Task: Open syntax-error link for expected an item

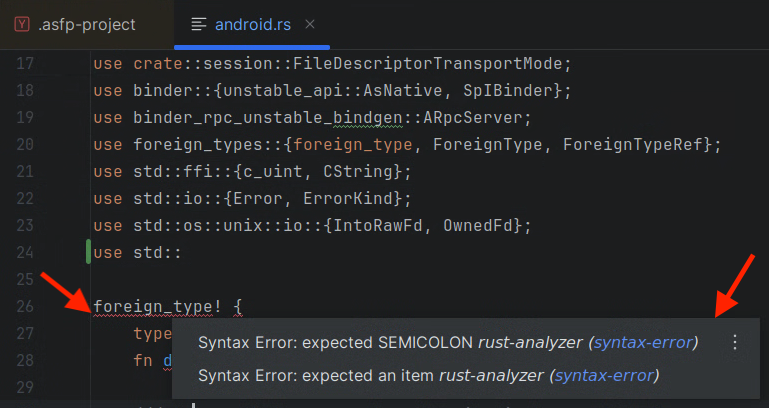Action: click(x=604, y=376)
